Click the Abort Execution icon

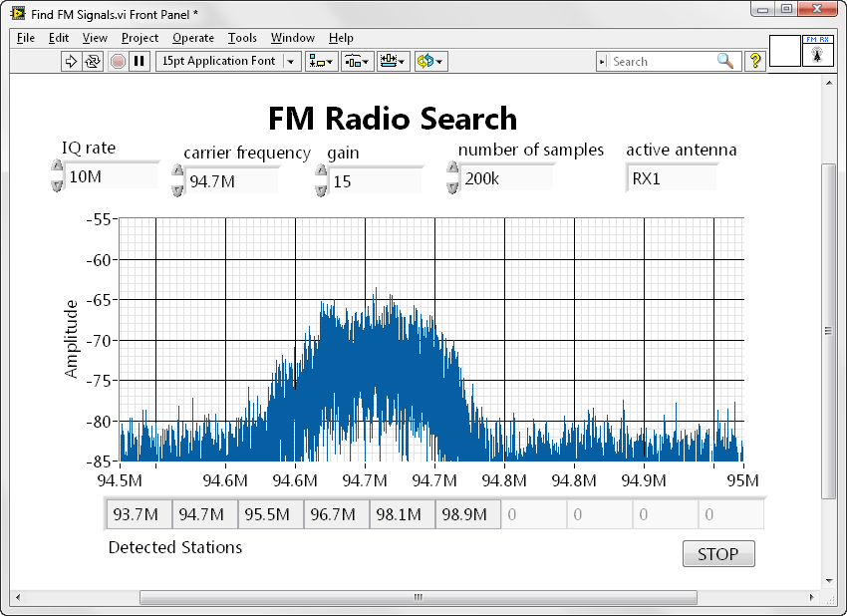(x=117, y=61)
